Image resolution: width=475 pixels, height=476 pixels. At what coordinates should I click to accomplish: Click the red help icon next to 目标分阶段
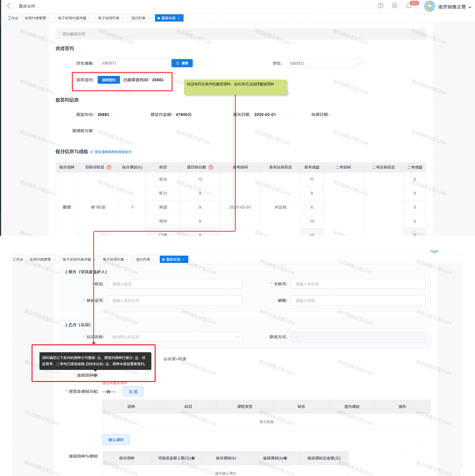(109, 167)
